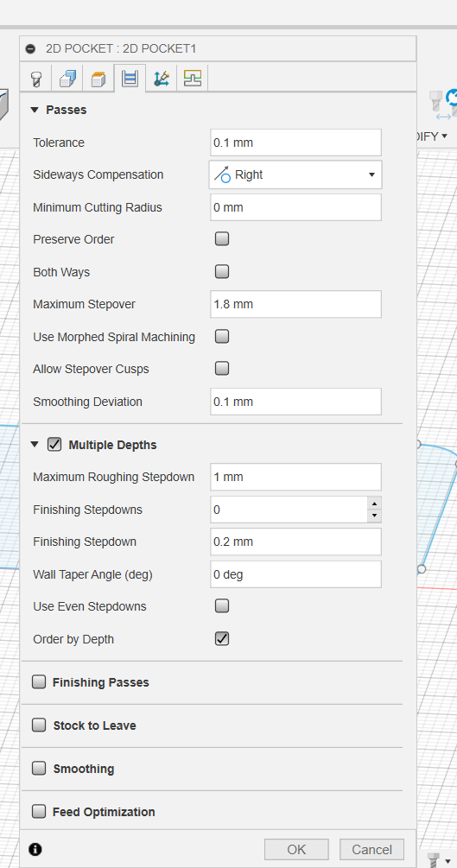Collapse the Passes section
The image size is (457, 868).
click(x=35, y=110)
